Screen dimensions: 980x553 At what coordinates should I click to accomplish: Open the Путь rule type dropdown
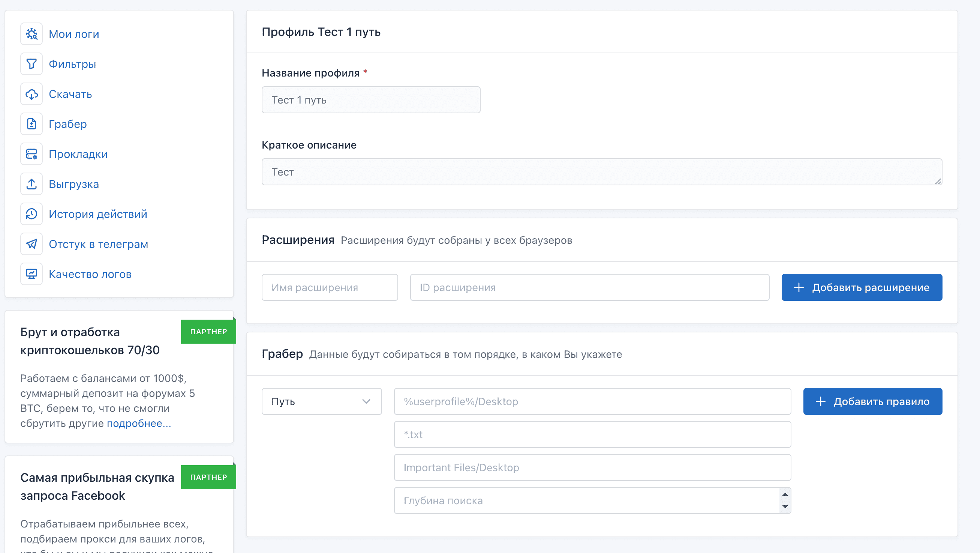coord(321,401)
